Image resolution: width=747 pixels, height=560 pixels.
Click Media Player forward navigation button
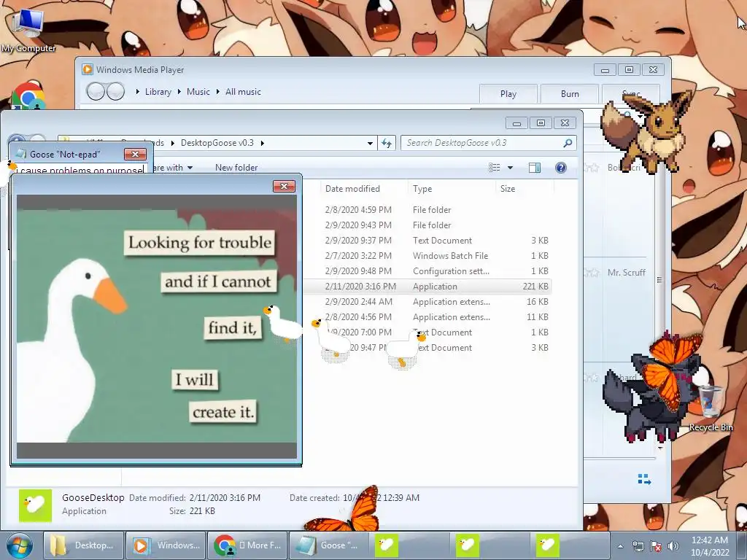[x=116, y=91]
